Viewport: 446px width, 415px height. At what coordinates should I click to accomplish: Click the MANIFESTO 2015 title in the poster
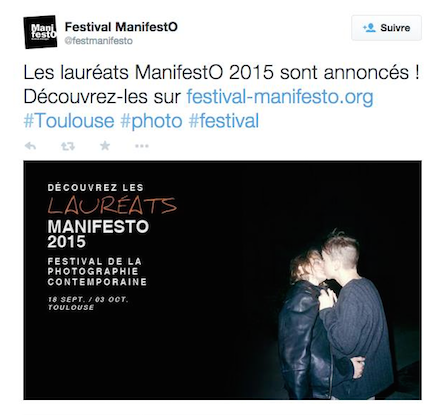point(98,234)
